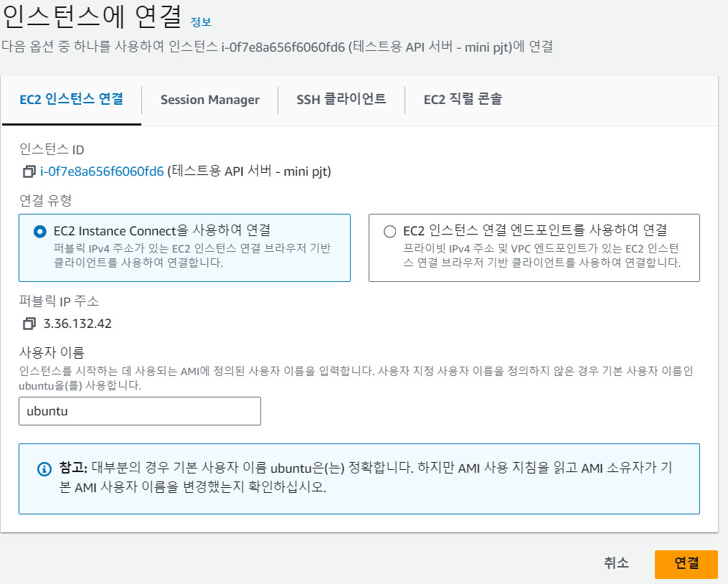Image resolution: width=728 pixels, height=584 pixels.
Task: Click the orange 연결 button
Action: (686, 563)
